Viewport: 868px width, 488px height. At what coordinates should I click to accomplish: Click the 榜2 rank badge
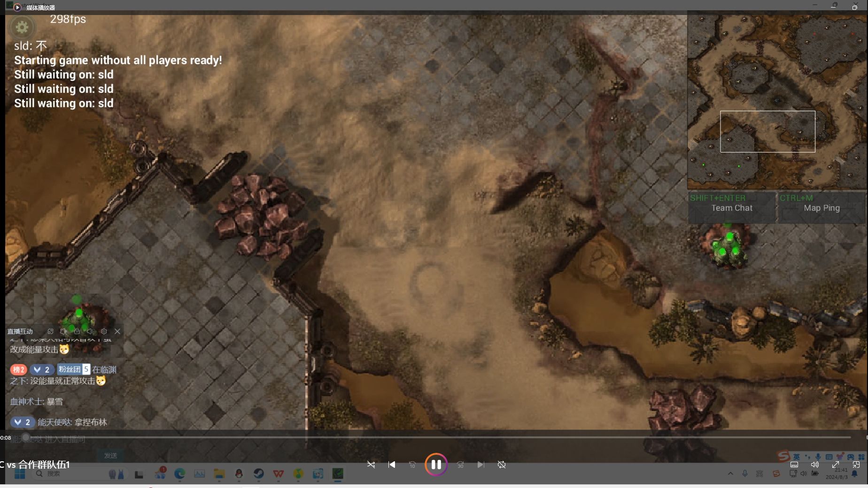(x=18, y=369)
